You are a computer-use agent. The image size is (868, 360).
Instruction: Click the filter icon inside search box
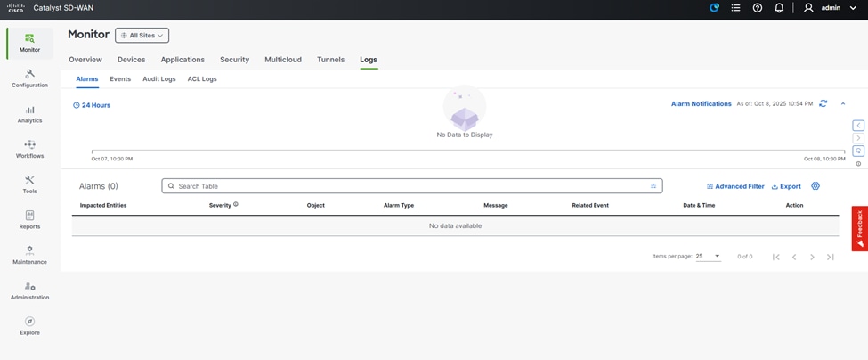tap(653, 186)
